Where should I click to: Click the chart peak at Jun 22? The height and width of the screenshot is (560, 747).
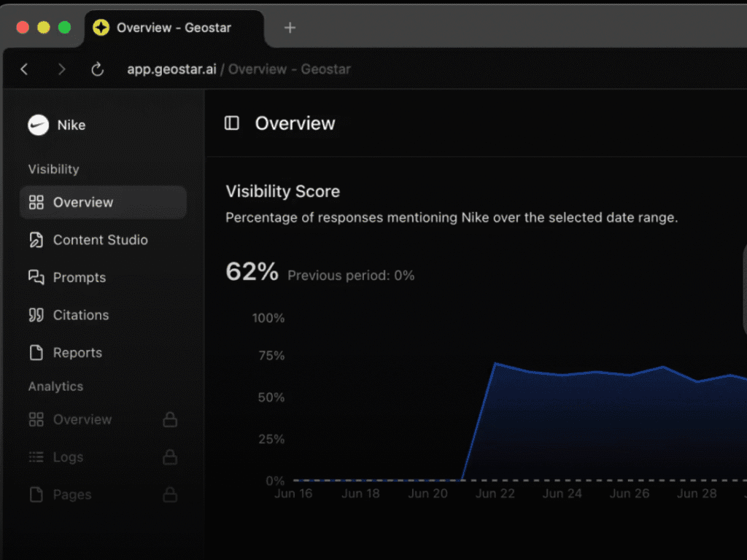[496, 363]
